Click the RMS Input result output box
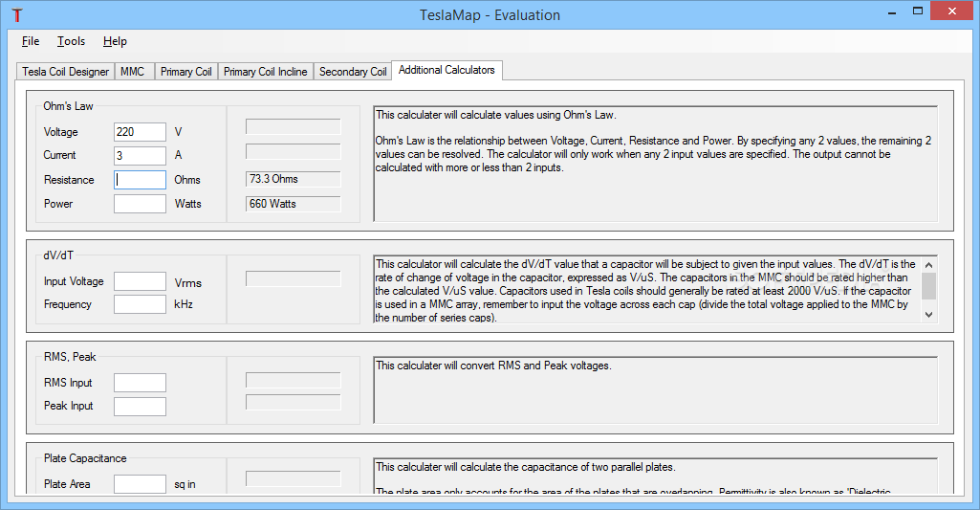This screenshot has width=980, height=510. tap(294, 381)
